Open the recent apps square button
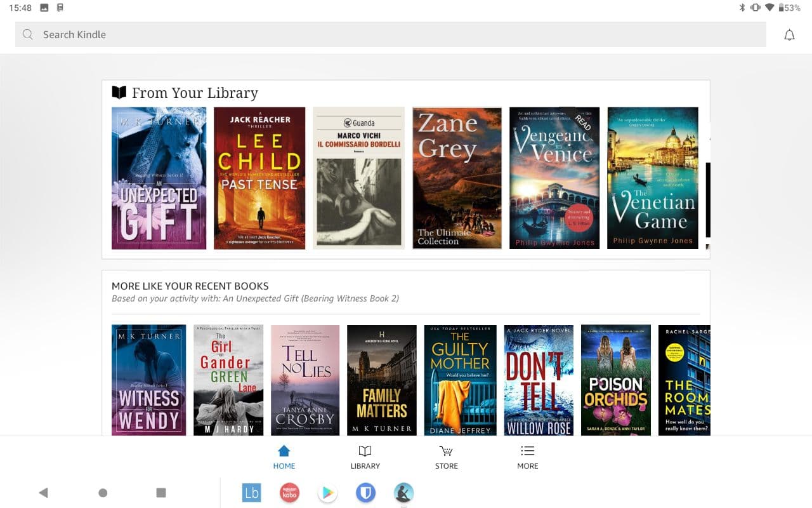812x508 pixels. 161,493
